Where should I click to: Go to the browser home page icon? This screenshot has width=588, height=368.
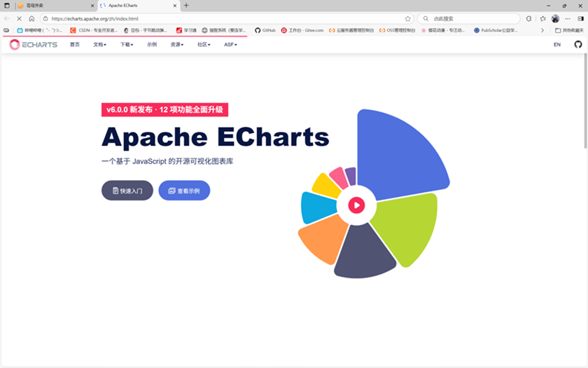click(x=31, y=18)
